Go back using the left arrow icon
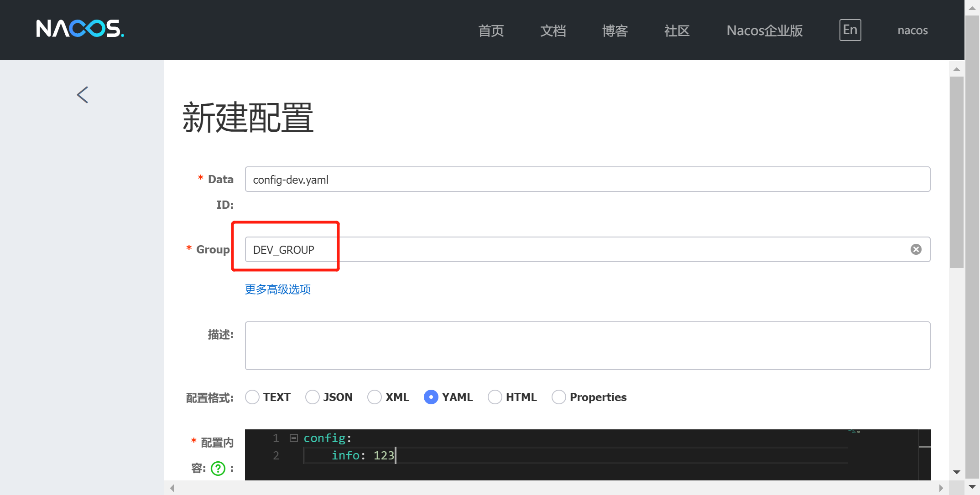 [x=83, y=95]
